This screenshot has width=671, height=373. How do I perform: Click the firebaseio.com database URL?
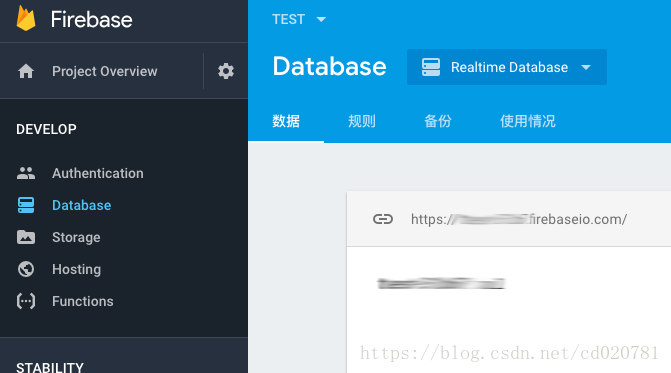(519, 219)
